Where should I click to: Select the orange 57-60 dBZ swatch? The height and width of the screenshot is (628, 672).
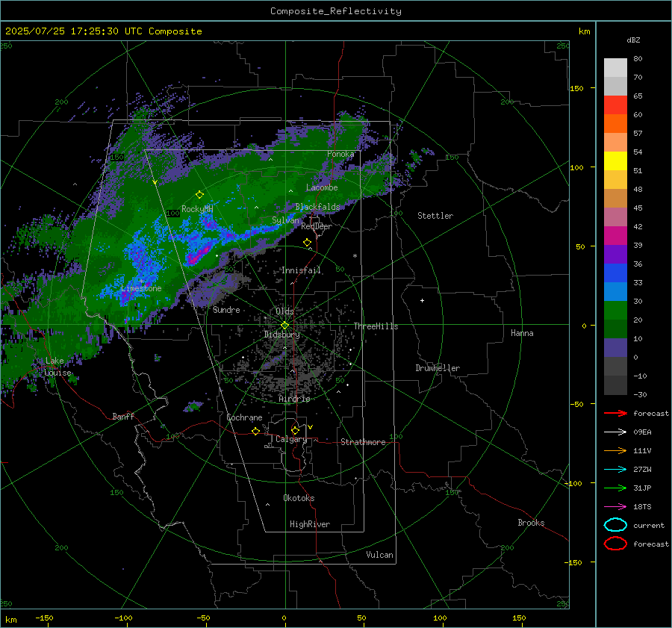tap(615, 124)
